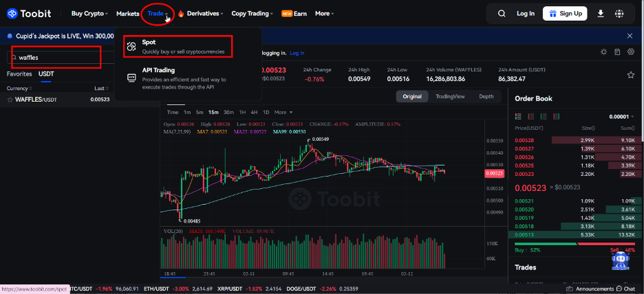Star WAFFLES/USDT in the currency list
The image size is (644, 294).
click(x=10, y=100)
